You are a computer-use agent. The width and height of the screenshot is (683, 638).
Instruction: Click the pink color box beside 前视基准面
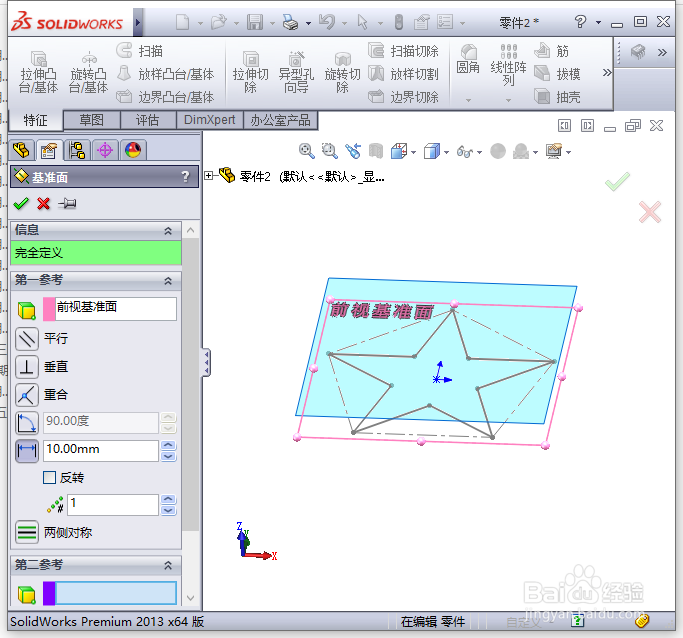point(49,309)
